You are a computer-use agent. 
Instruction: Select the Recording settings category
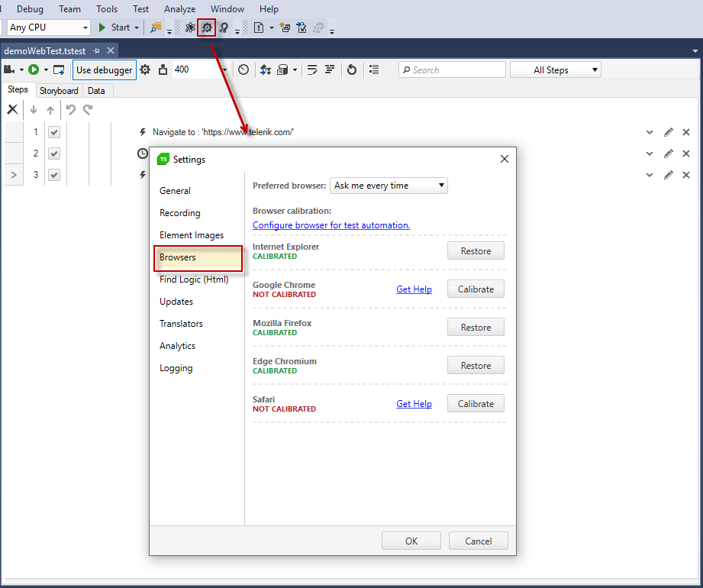click(180, 213)
